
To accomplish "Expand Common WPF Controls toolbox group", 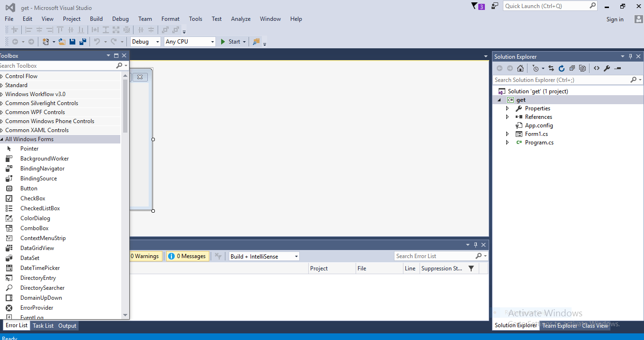I will pos(2,112).
